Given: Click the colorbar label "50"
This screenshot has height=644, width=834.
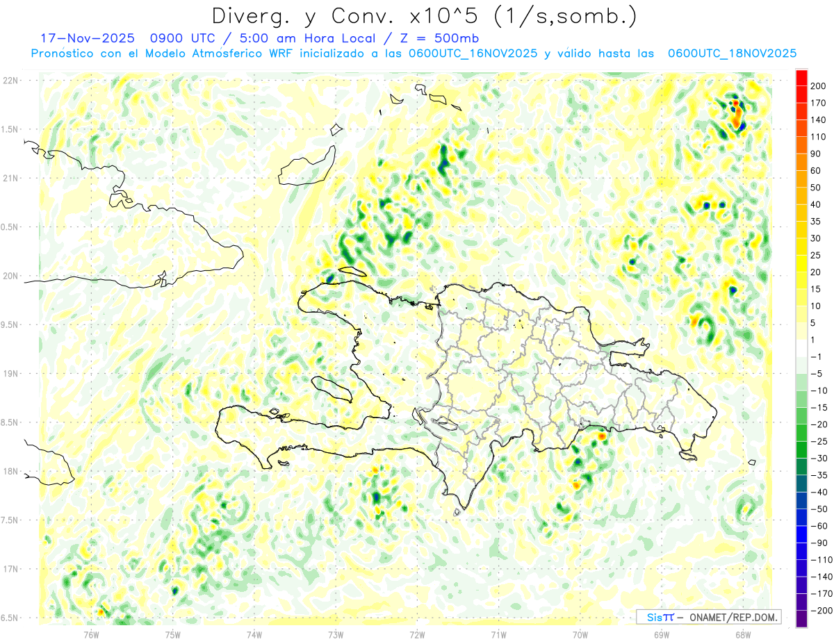Looking at the screenshot, I should (817, 188).
